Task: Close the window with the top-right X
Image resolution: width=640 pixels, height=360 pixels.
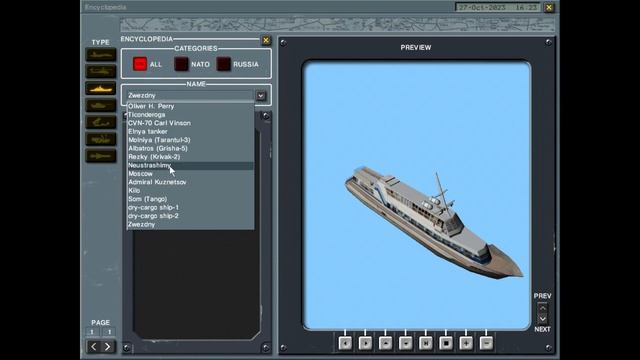Action: click(549, 7)
